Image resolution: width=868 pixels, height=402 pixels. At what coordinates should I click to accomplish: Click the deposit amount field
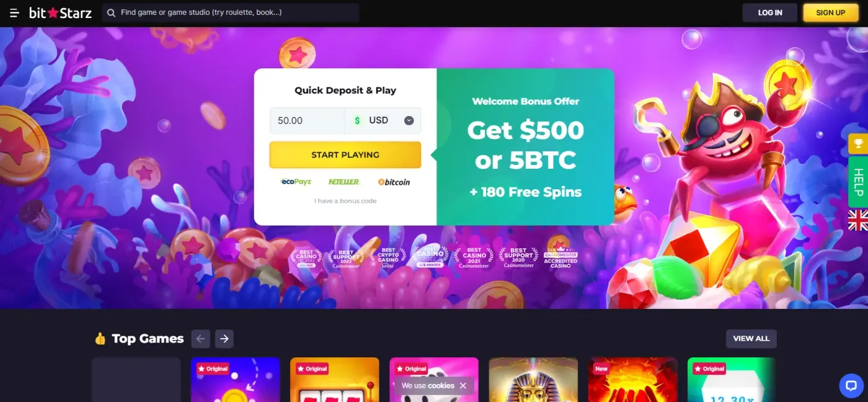point(307,121)
